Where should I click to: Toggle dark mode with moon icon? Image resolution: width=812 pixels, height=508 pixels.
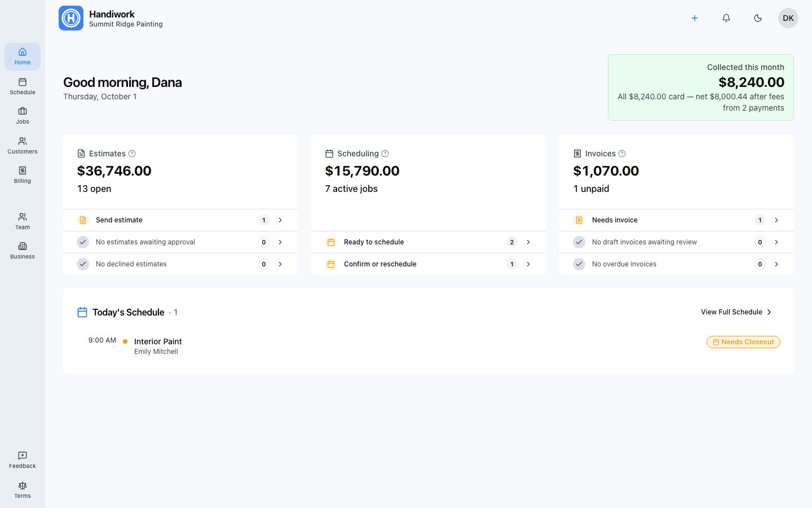click(x=758, y=18)
